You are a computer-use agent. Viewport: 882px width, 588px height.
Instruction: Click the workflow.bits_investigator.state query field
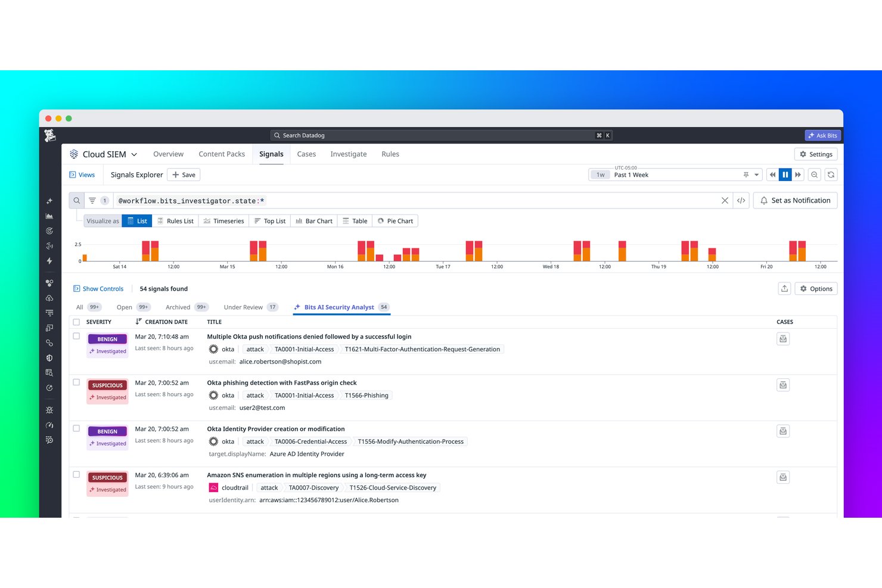tap(417, 201)
